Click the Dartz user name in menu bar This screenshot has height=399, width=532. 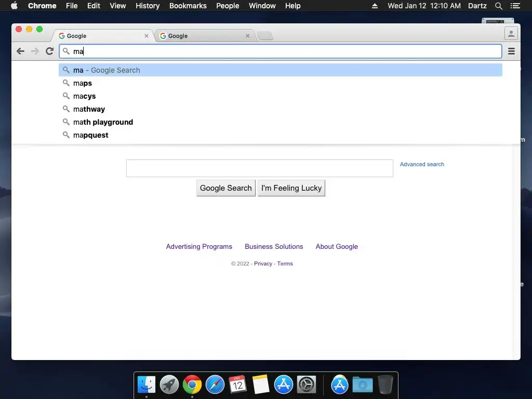tap(477, 6)
